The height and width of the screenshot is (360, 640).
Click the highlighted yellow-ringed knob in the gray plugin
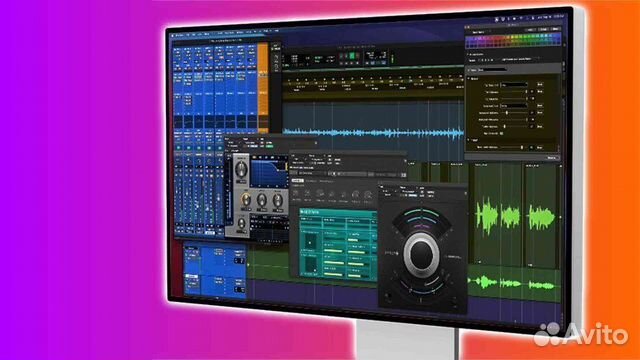click(x=245, y=200)
